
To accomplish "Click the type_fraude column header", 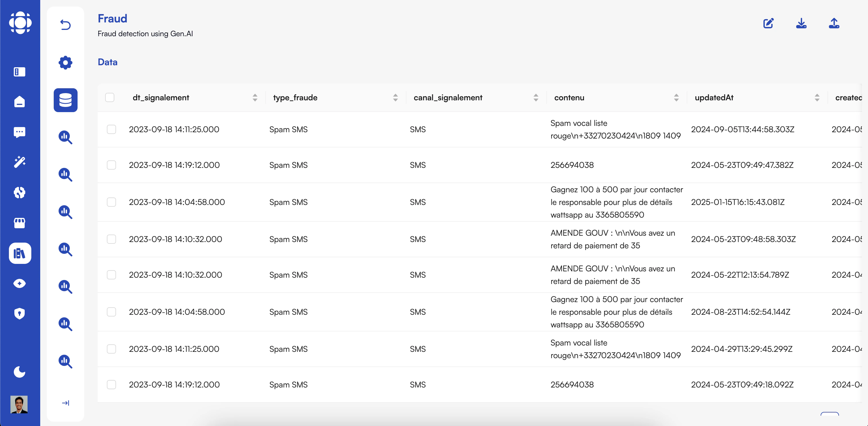I will tap(295, 98).
